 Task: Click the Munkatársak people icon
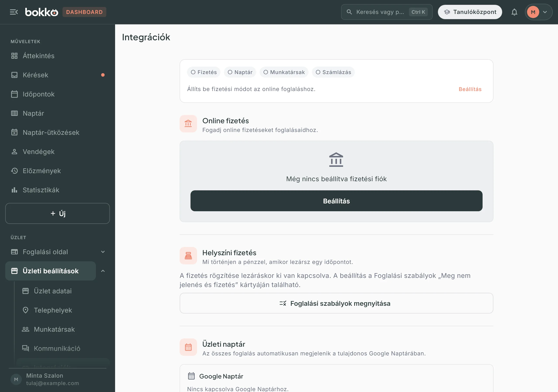pos(26,329)
